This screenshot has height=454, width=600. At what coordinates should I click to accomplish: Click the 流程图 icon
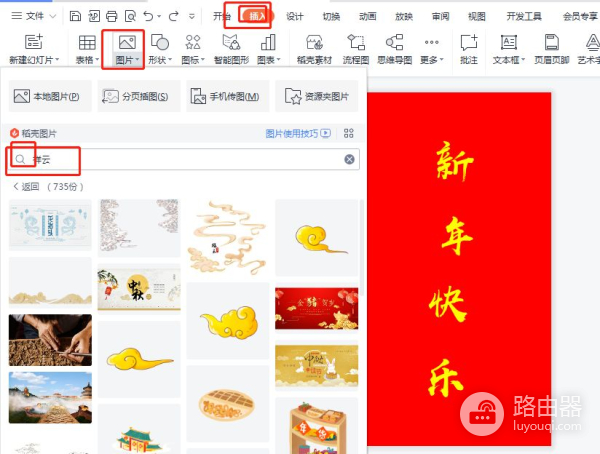[x=355, y=42]
